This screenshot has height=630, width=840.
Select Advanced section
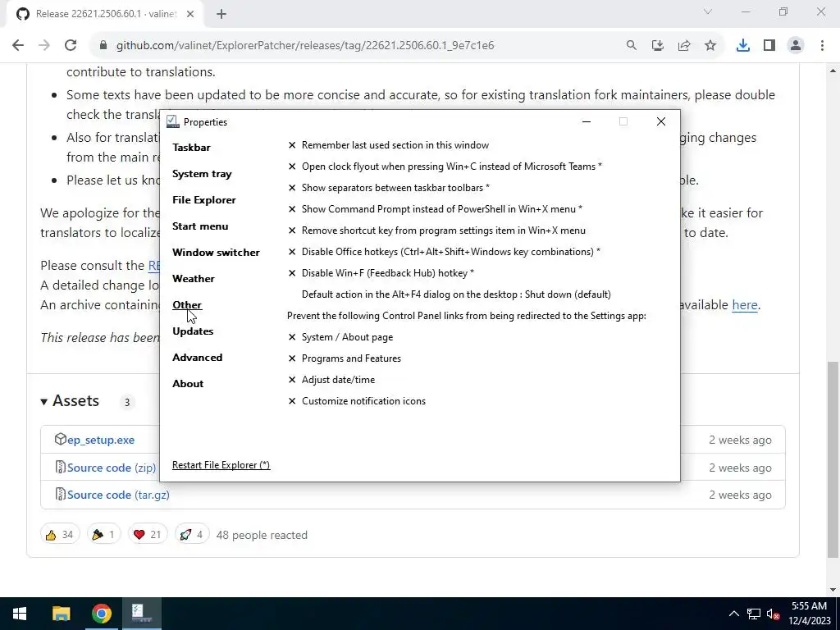[197, 358]
